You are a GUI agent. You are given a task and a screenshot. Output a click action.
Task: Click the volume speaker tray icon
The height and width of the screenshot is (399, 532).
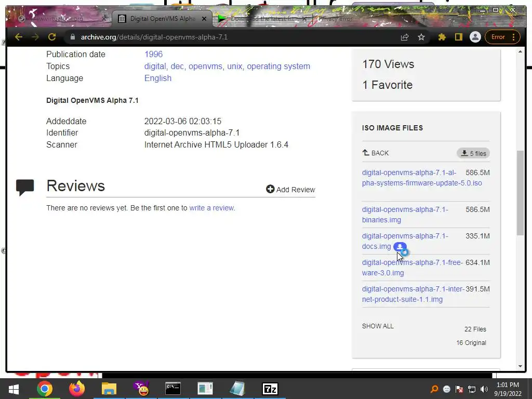coord(484,389)
